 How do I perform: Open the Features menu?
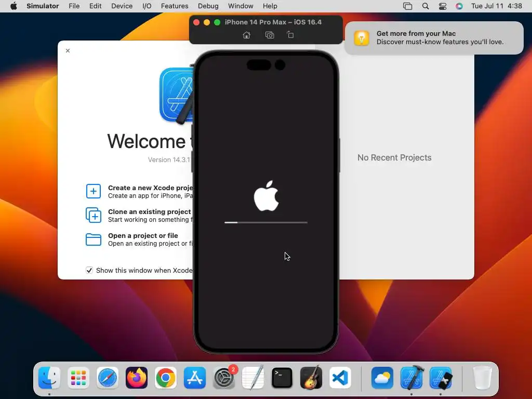point(175,6)
